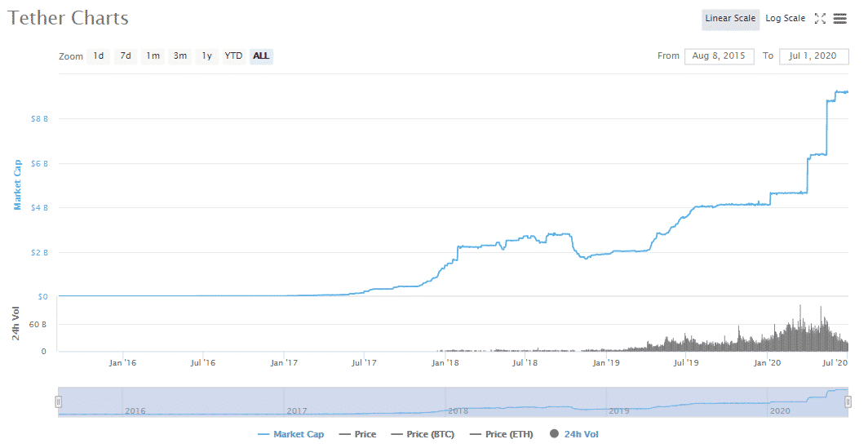Open fullscreen view of the chart
The height and width of the screenshot is (448, 868).
[x=820, y=18]
